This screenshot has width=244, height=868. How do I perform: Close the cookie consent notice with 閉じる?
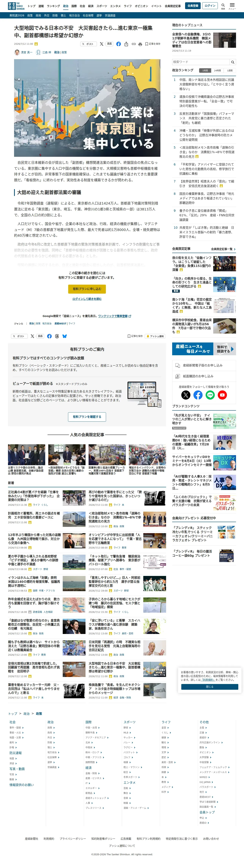209,686
